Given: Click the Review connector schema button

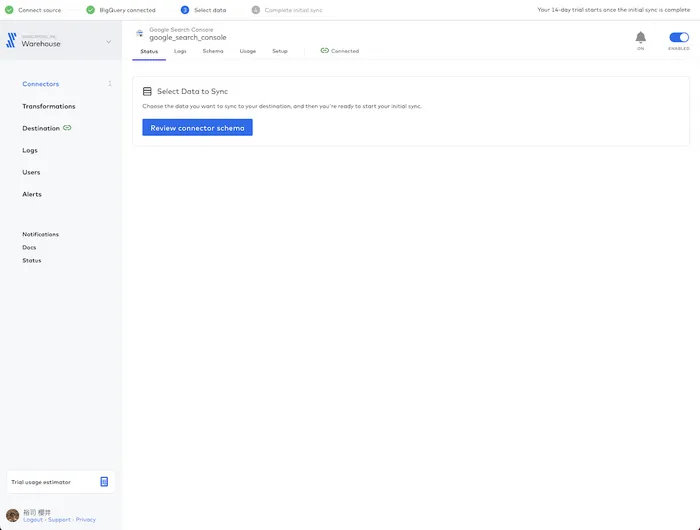Looking at the screenshot, I should pyautogui.click(x=197, y=128).
